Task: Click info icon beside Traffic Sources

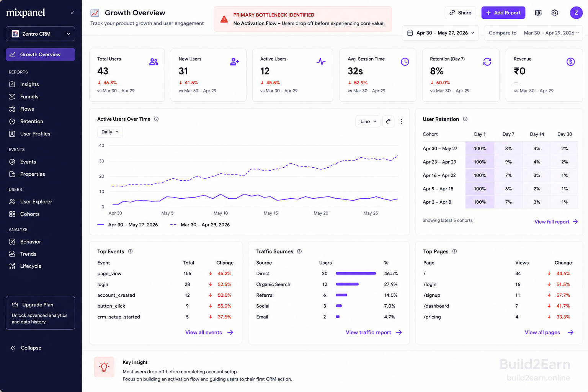Action: pyautogui.click(x=299, y=252)
